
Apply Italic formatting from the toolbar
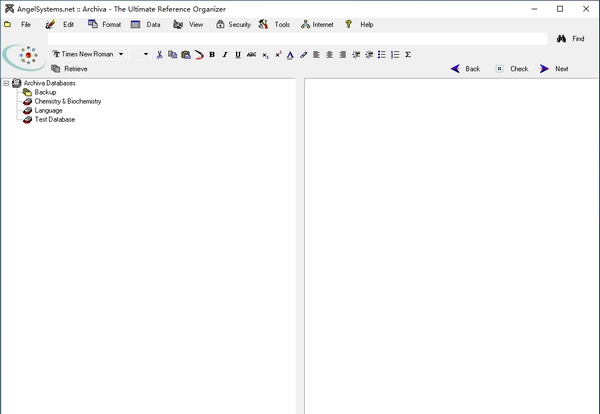point(225,55)
